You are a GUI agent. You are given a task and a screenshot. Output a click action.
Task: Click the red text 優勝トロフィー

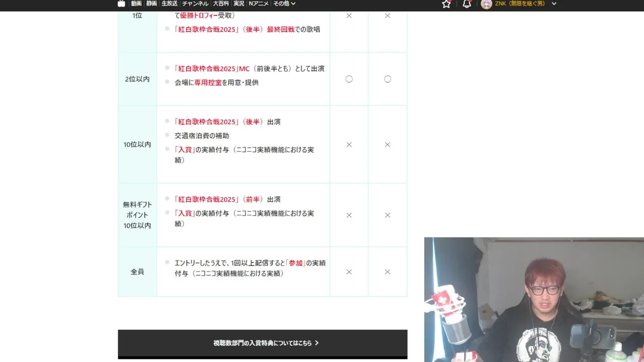(x=199, y=16)
